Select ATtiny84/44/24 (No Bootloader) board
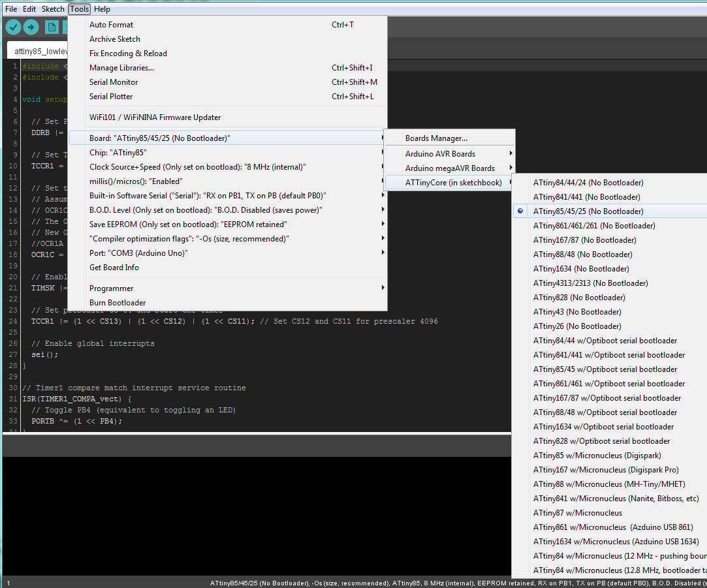707x588 pixels. click(610, 183)
